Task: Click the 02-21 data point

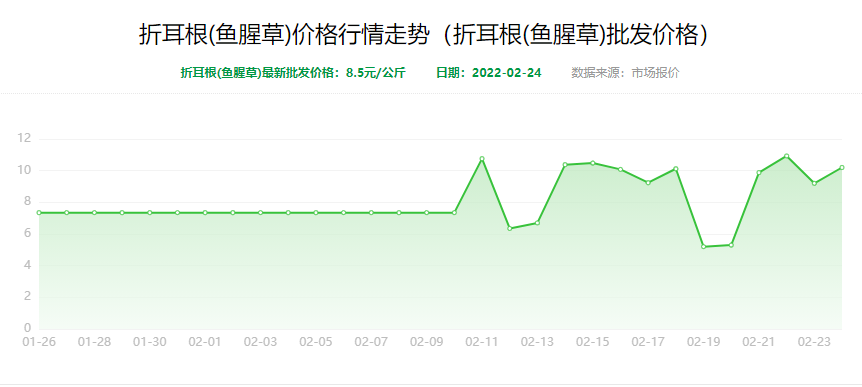Action: tap(759, 173)
